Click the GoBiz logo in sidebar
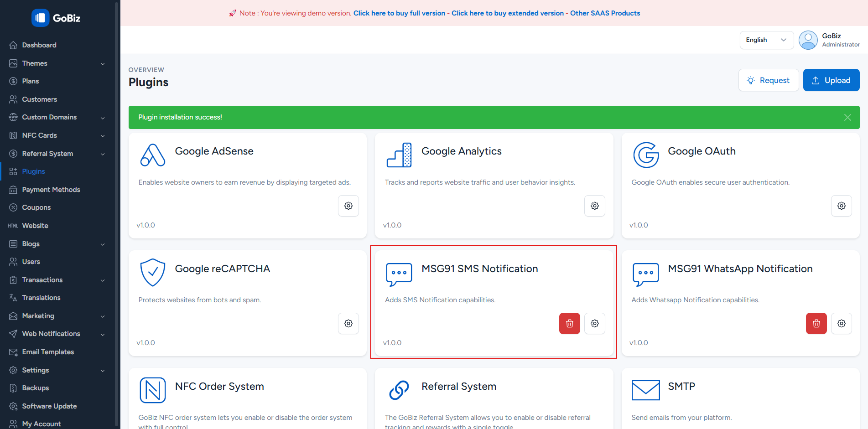The image size is (868, 429). click(57, 18)
